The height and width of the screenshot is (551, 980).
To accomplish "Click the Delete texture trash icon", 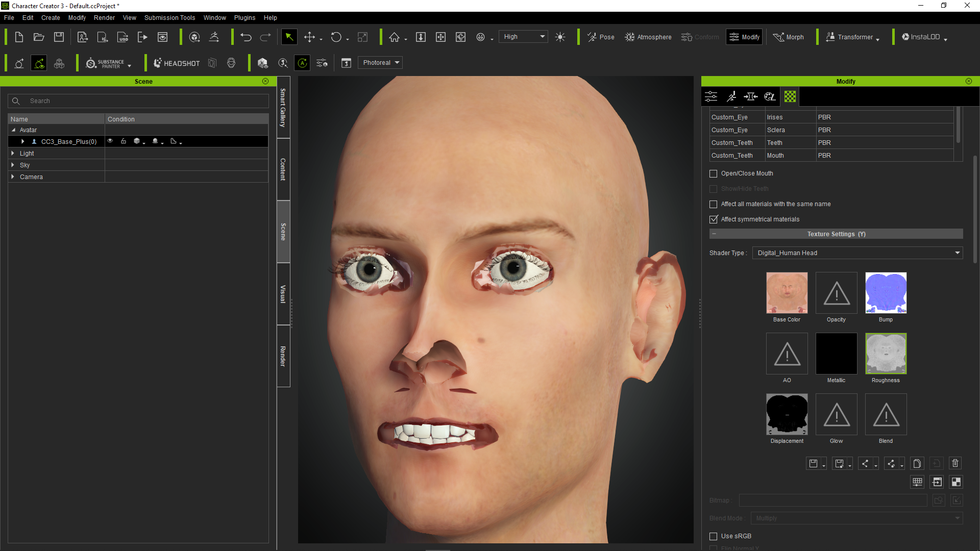I will tap(955, 463).
